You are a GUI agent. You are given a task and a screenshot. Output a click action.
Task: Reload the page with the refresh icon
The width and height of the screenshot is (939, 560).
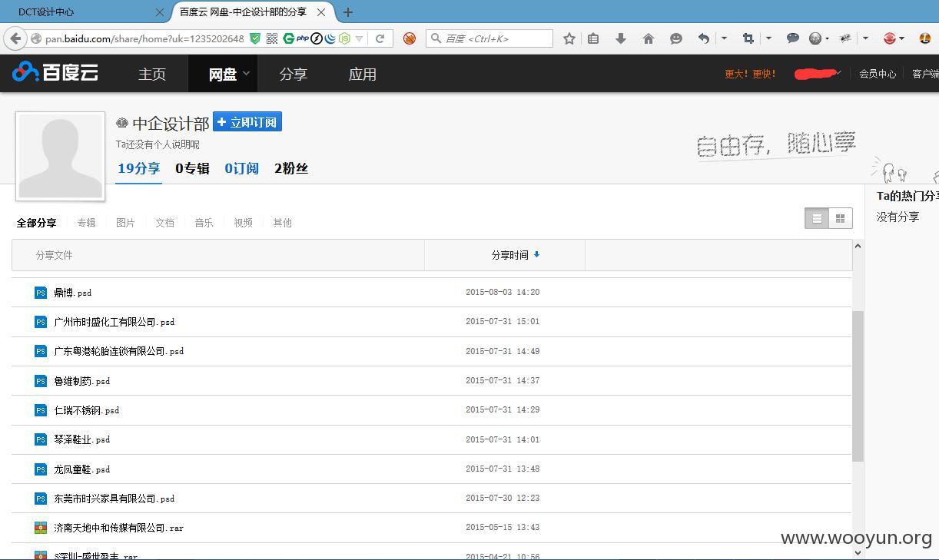[380, 38]
